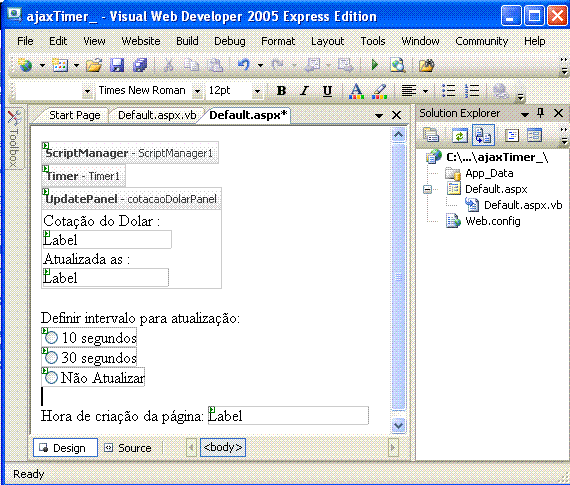Select Default.aspx.vb in Solution Explorer tree
570x485 pixels.
pos(523,205)
